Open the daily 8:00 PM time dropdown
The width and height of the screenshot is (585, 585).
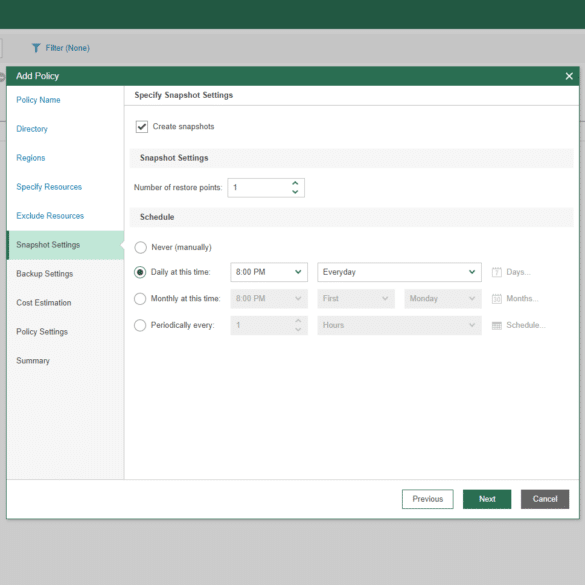[269, 272]
